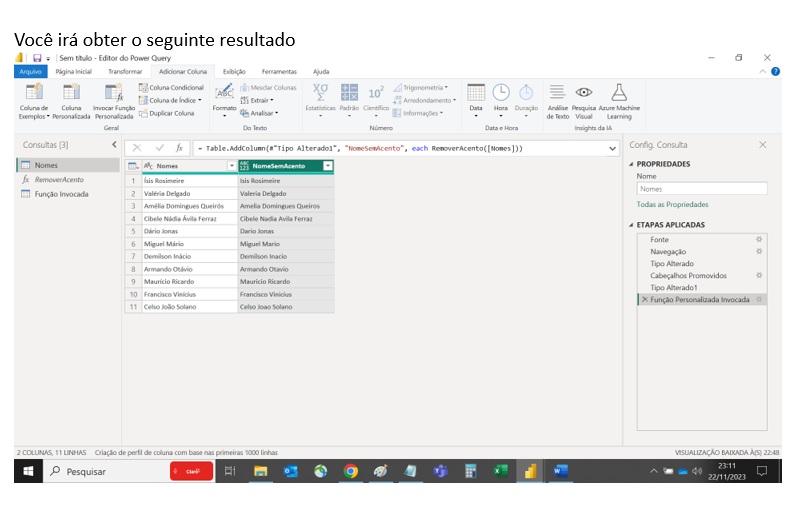This screenshot has height=517, width=808.
Task: Collapse the ribbon with chevron
Action: click(763, 72)
